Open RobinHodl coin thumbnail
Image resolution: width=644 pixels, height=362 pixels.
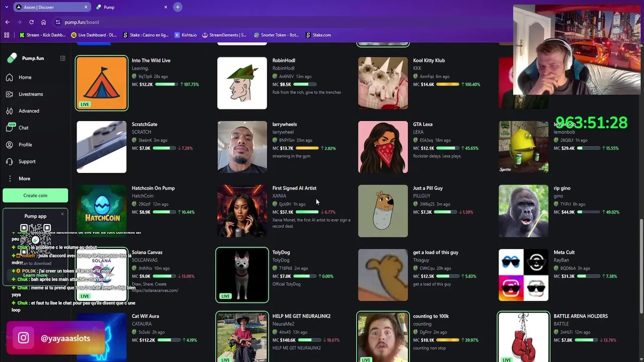[242, 83]
